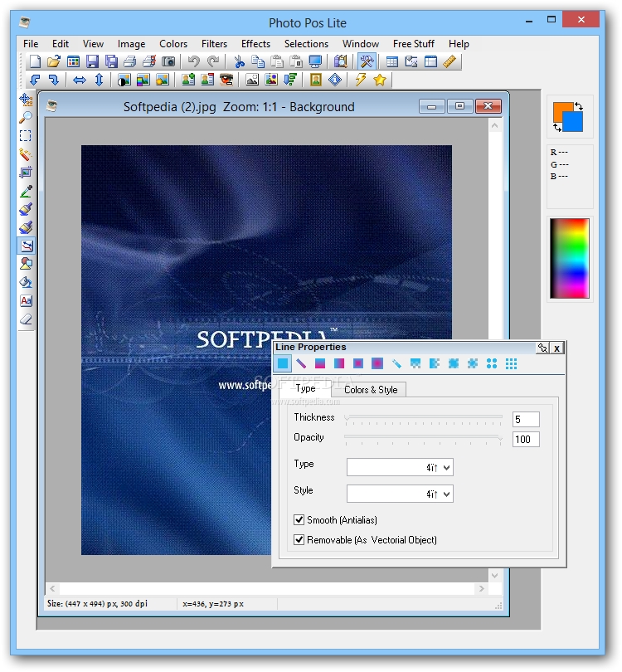This screenshot has width=622, height=672.
Task: Toggle Smooth (Antialias) checkbox
Action: click(299, 520)
